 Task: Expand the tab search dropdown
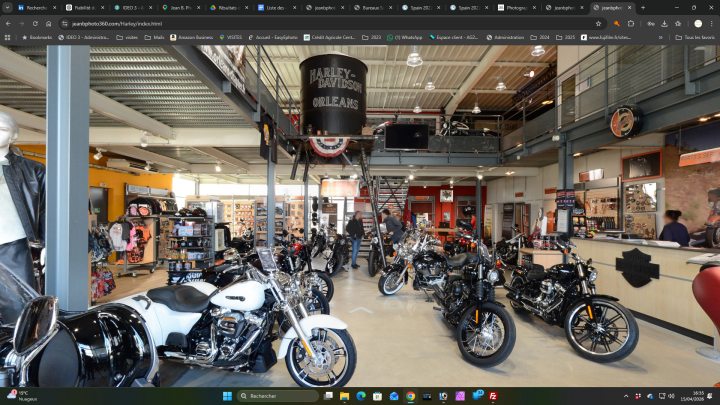[7, 7]
